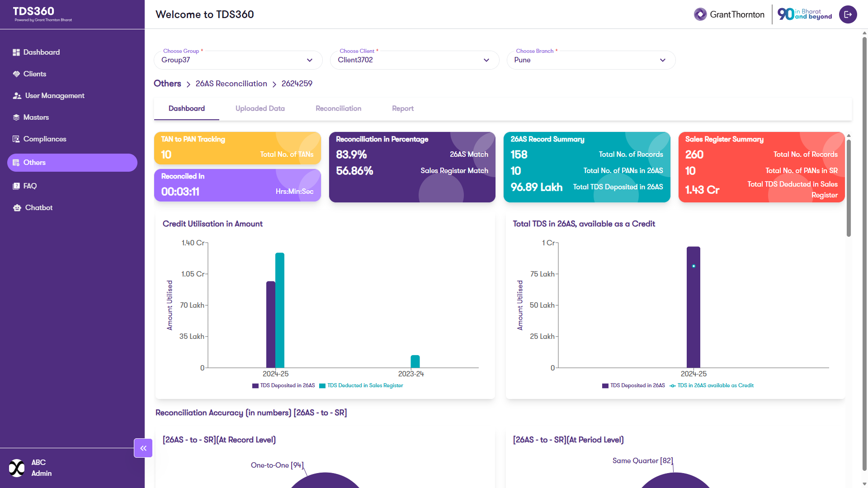The height and width of the screenshot is (488, 868).
Task: Open the Chatbot sidebar item
Action: pos(72,208)
